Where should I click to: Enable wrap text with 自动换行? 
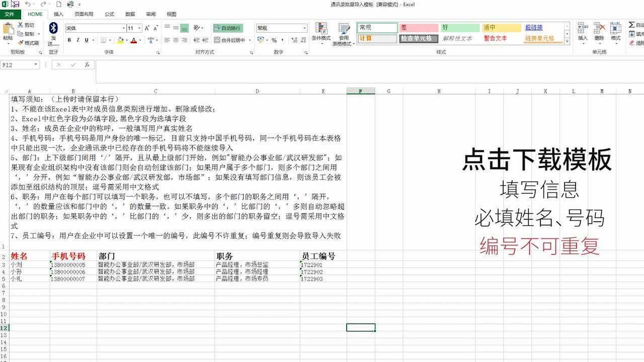[229, 29]
